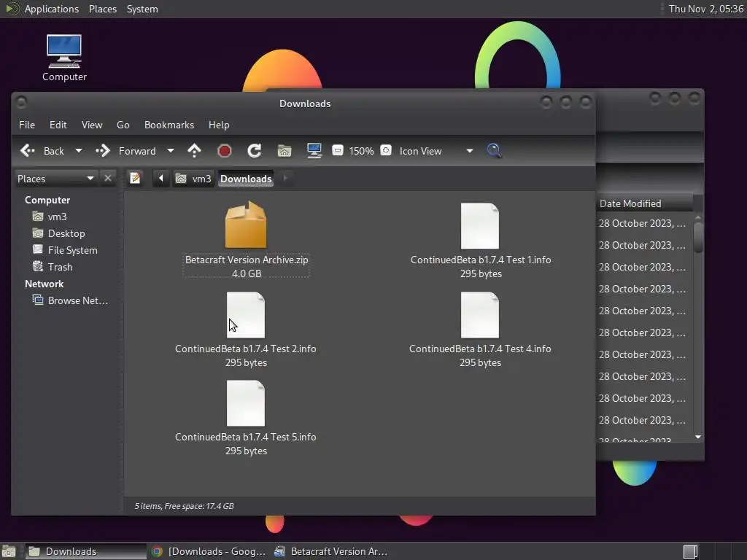Select Browse Network in the sidebar
747x560 pixels.
tap(71, 300)
